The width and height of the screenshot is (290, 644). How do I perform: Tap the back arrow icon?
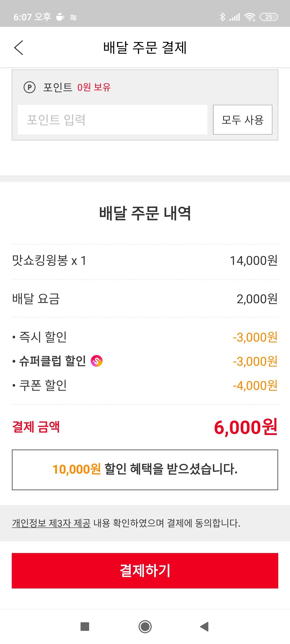click(x=19, y=48)
